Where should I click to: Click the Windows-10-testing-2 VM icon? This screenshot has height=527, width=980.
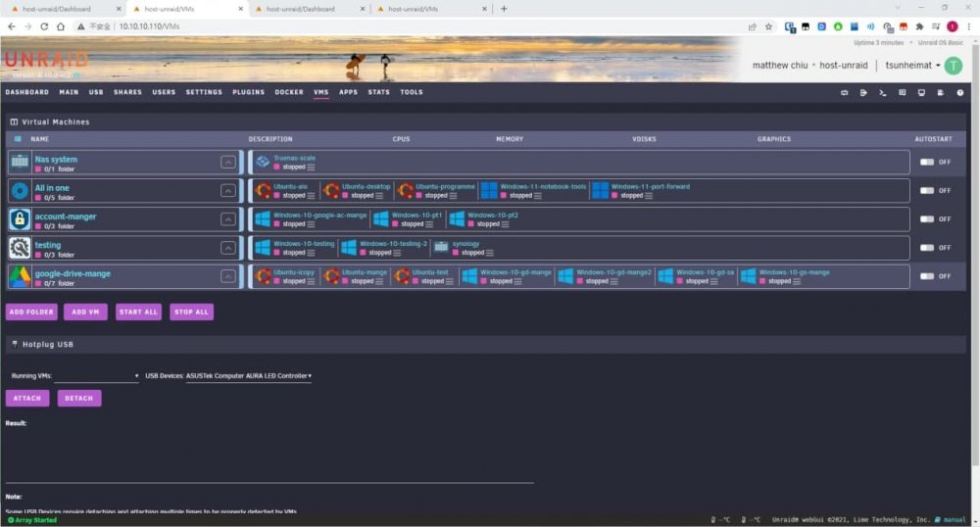[349, 248]
